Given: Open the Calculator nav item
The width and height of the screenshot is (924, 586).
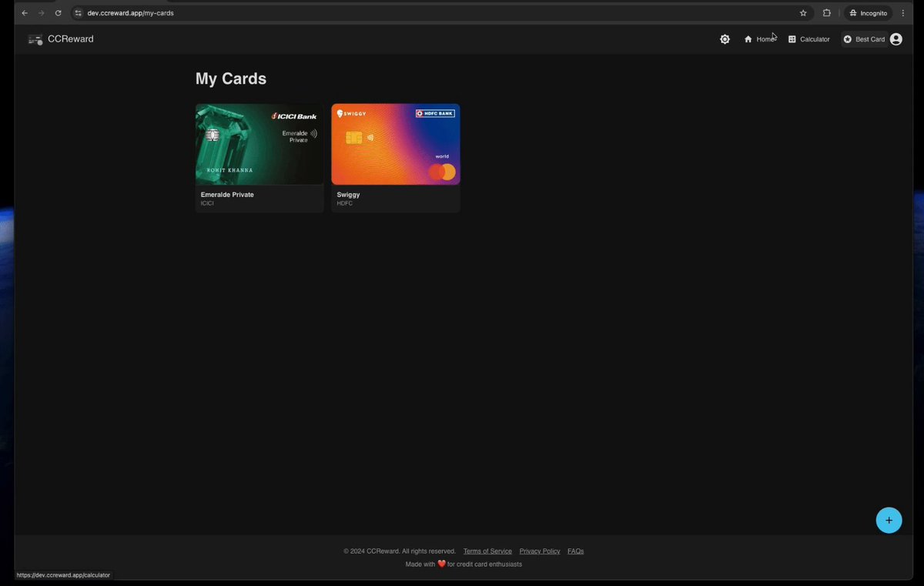Looking at the screenshot, I should pos(808,39).
